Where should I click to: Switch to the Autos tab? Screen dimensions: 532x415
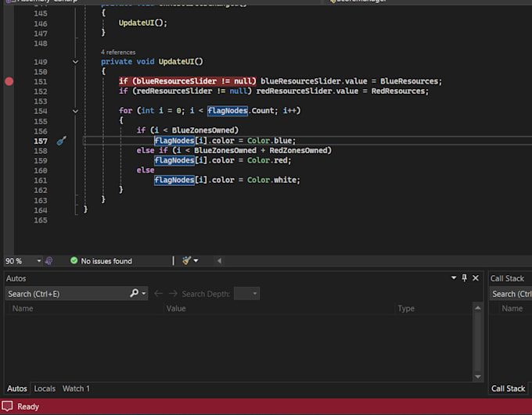click(x=17, y=388)
